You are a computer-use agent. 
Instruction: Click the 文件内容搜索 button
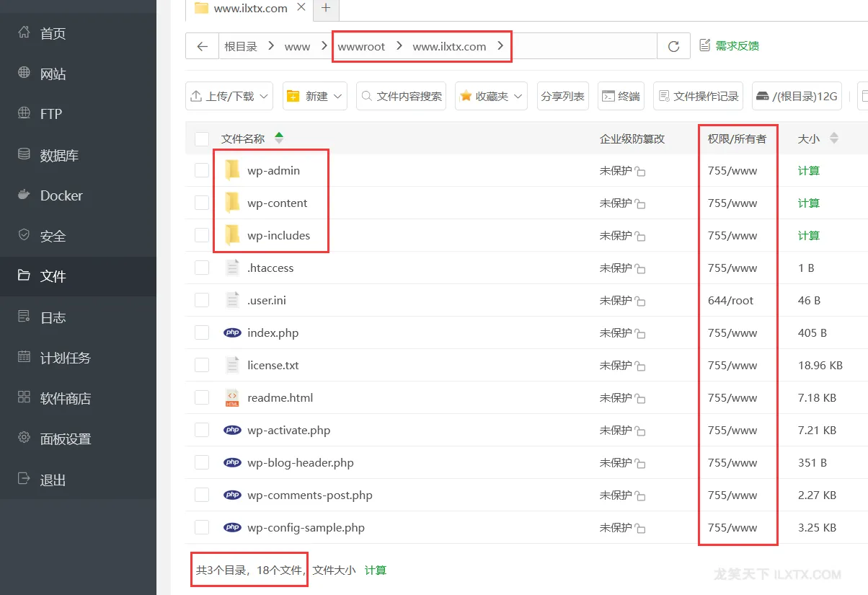[401, 96]
